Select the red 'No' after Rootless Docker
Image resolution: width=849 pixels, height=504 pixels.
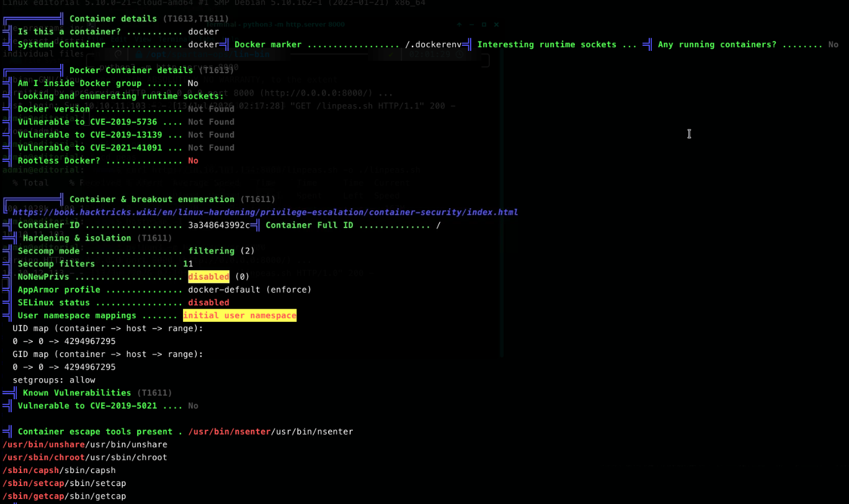click(x=193, y=161)
